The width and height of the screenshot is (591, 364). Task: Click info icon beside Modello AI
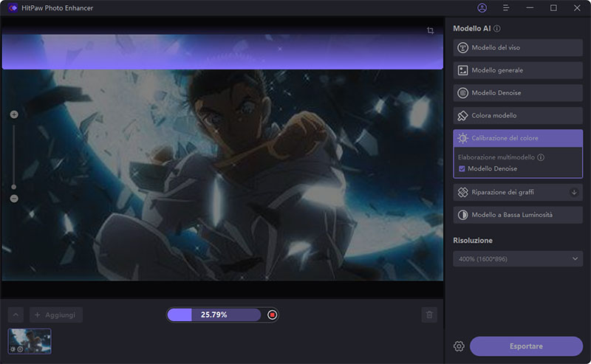pyautogui.click(x=497, y=29)
